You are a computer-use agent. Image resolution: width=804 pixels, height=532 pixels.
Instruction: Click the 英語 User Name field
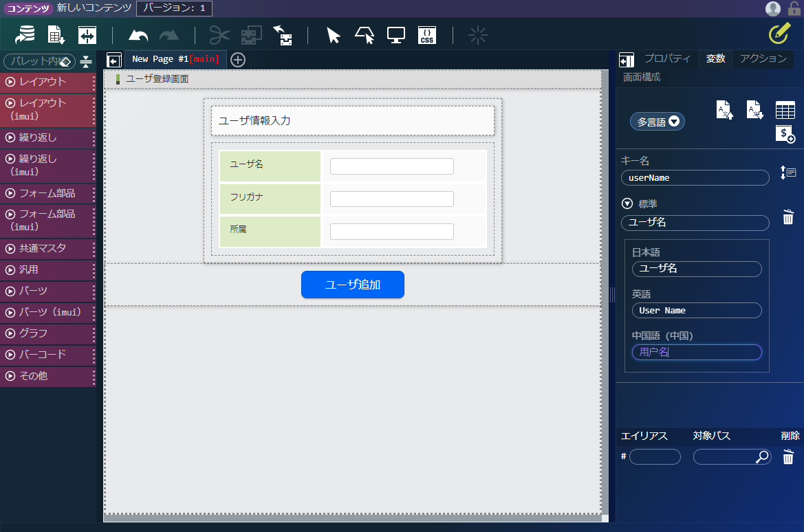pyautogui.click(x=697, y=311)
